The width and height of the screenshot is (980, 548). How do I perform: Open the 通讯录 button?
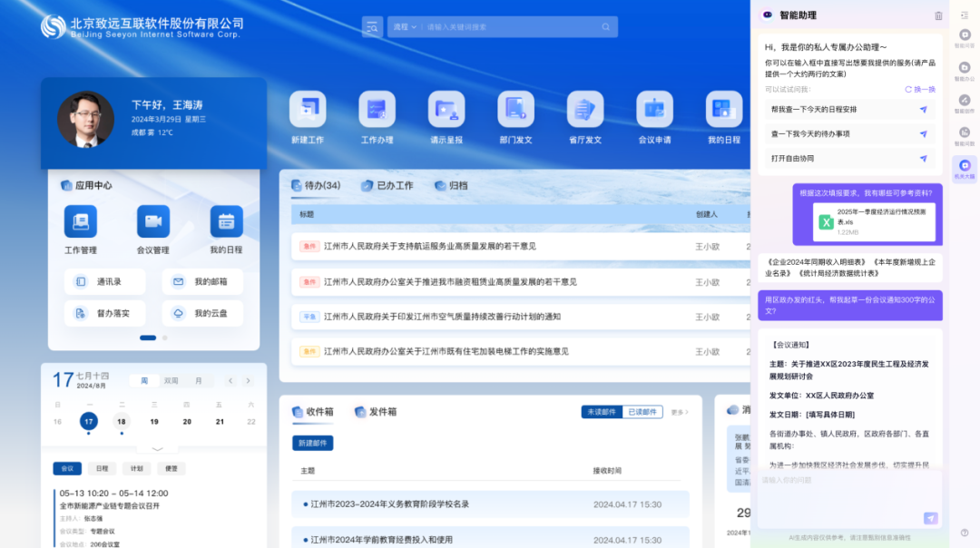pos(105,282)
